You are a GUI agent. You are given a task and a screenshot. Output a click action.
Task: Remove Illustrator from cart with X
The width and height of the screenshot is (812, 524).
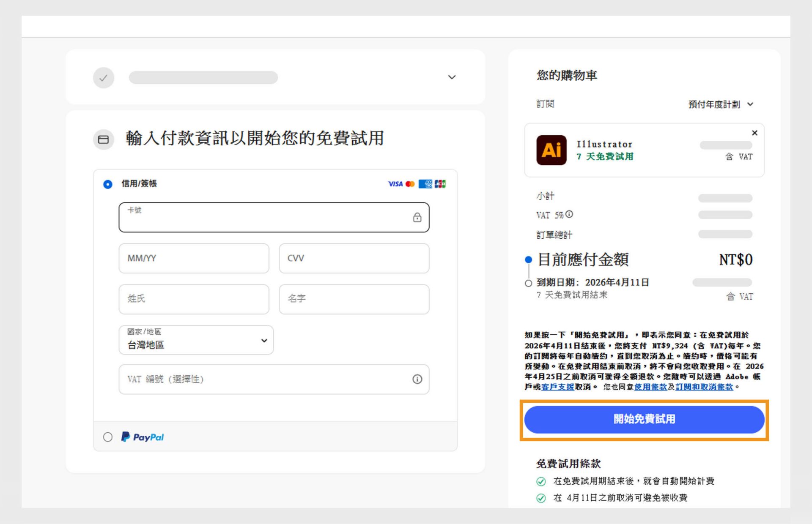[754, 133]
